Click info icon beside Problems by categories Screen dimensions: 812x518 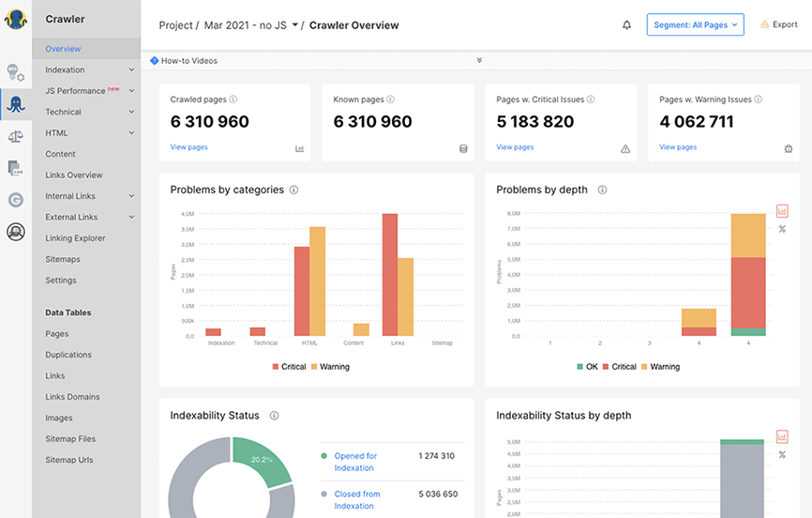(x=293, y=190)
